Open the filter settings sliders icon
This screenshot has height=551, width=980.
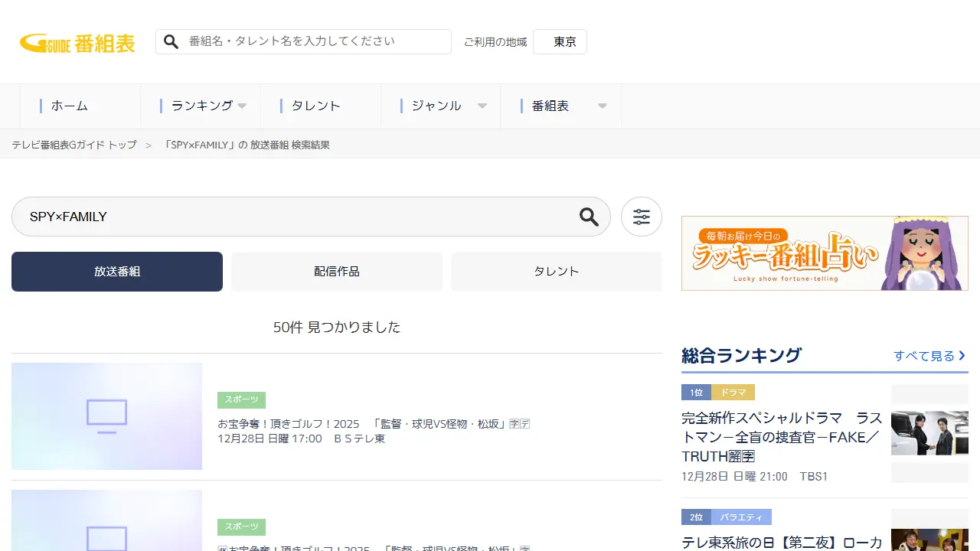[642, 217]
